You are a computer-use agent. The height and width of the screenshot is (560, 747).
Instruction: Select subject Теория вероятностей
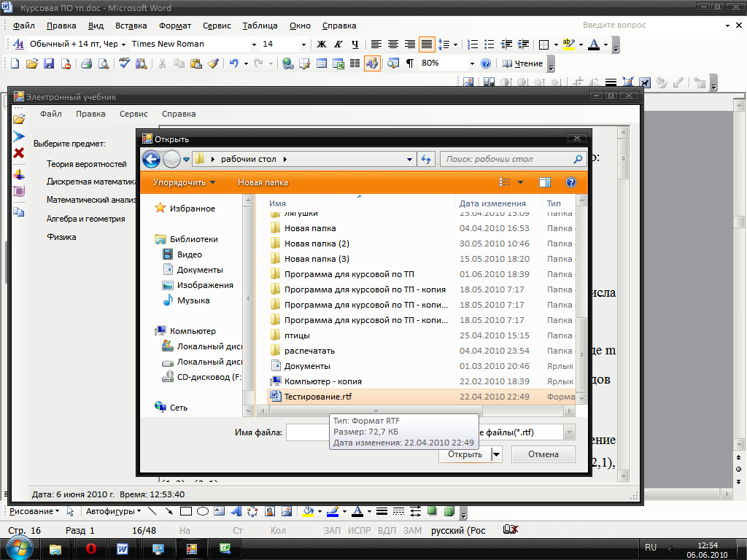pos(87,164)
